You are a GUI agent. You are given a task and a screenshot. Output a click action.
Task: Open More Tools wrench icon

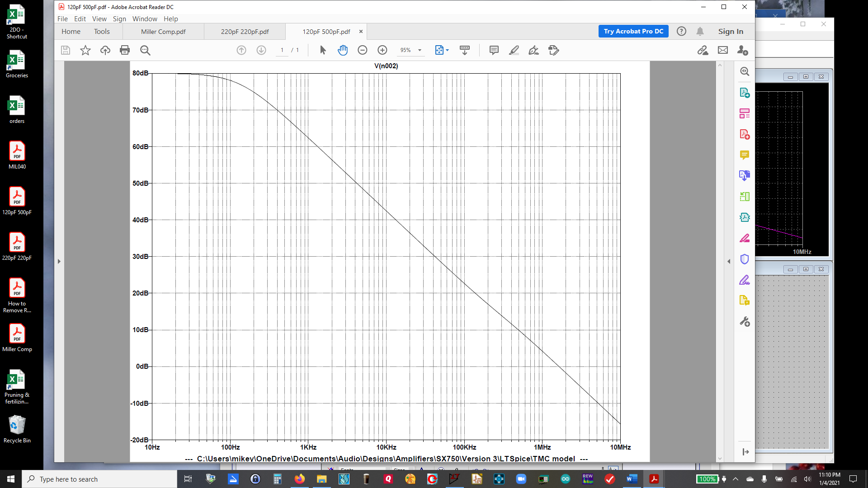[x=745, y=322]
